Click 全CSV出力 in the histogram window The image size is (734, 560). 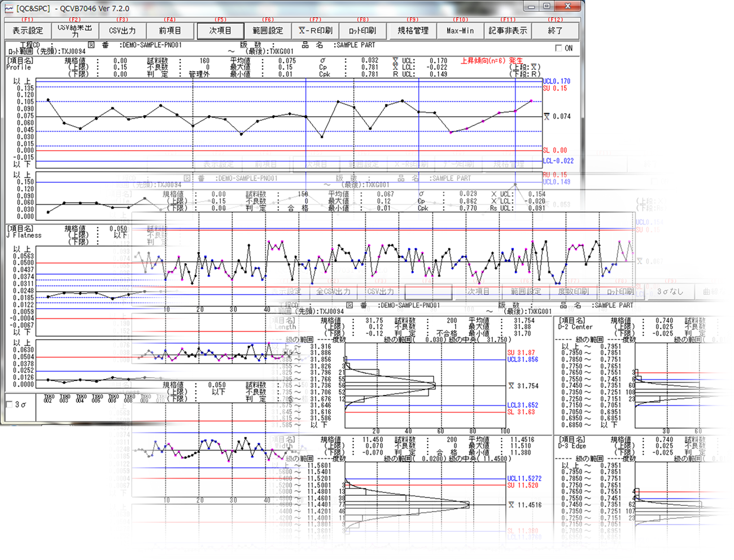[x=333, y=292]
